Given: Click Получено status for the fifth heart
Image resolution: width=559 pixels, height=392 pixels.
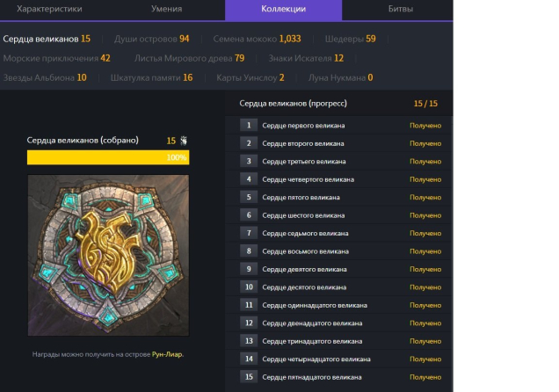Looking at the screenshot, I should 425,198.
